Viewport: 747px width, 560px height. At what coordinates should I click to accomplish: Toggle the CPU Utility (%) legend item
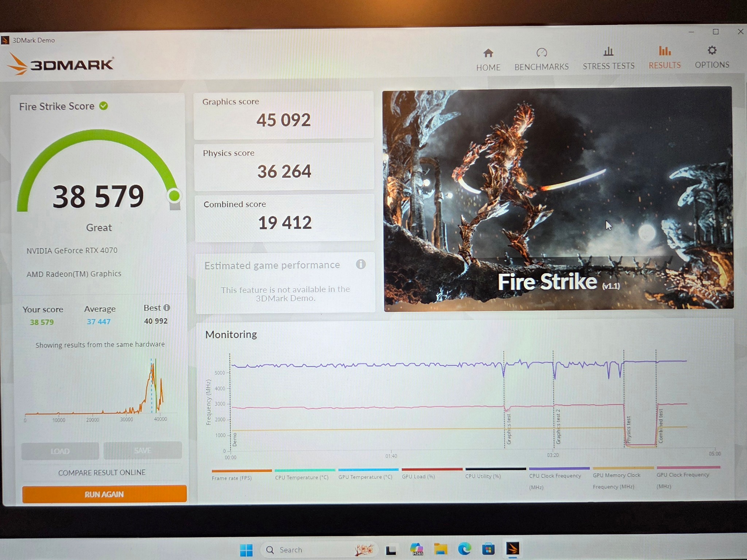coord(495,473)
